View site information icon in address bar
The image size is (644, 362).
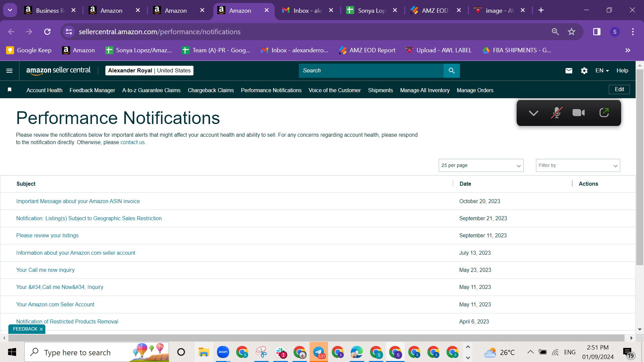tap(69, 32)
